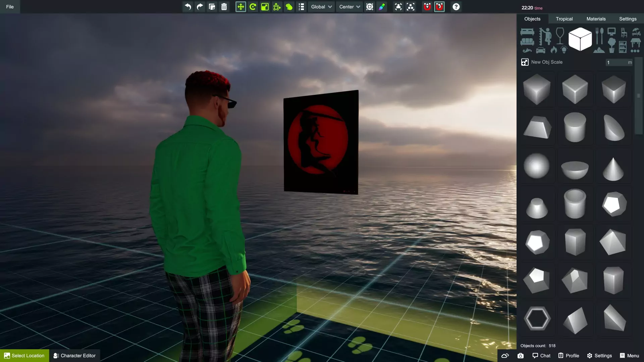644x362 pixels.
Task: Open the Center pivot dropdown
Action: (x=349, y=7)
